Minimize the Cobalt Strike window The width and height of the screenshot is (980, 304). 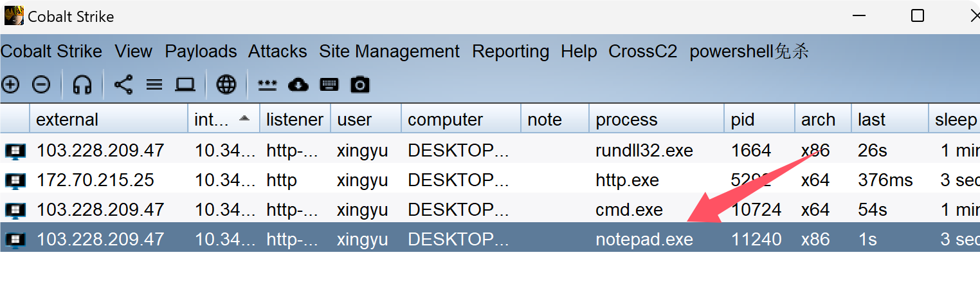(x=858, y=15)
